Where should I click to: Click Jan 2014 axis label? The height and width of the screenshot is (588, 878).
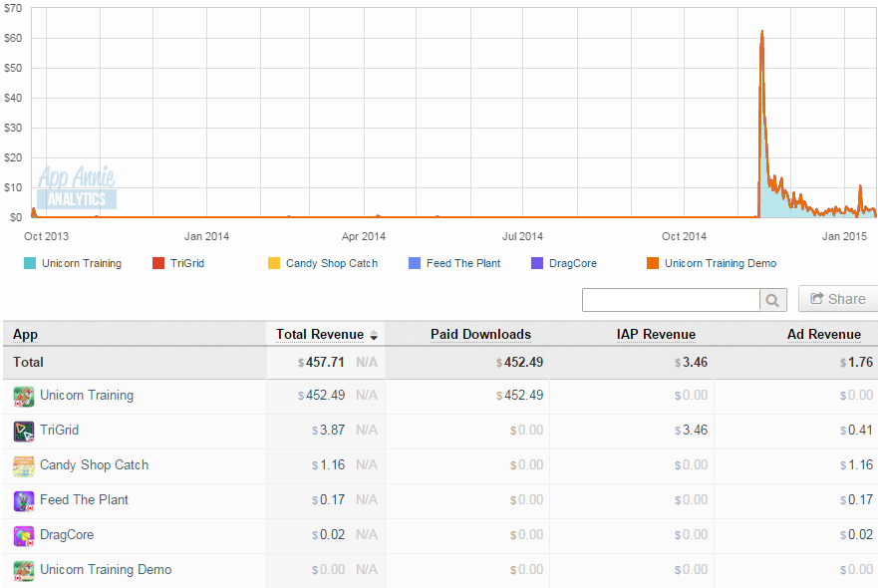pos(206,236)
